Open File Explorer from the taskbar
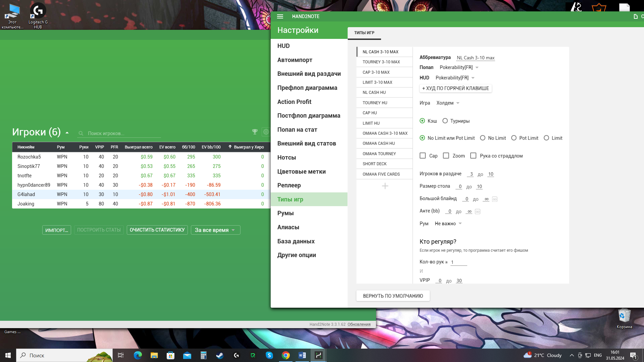 point(154,355)
